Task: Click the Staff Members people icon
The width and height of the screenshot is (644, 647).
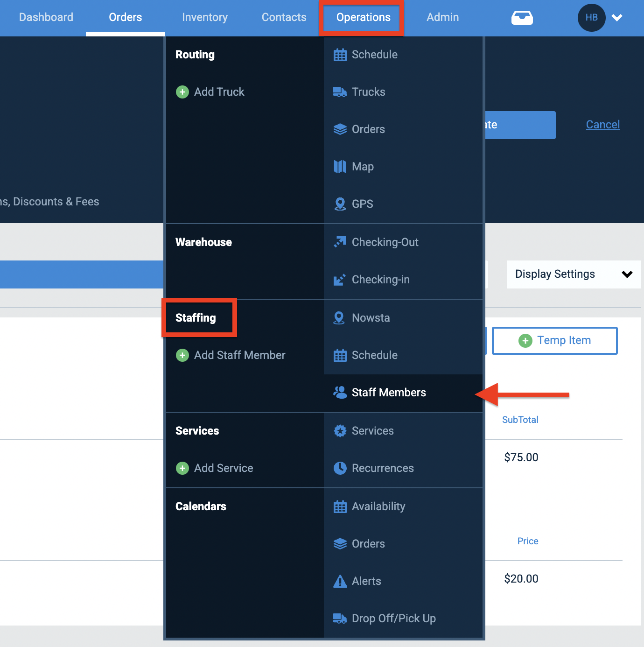Action: (340, 392)
